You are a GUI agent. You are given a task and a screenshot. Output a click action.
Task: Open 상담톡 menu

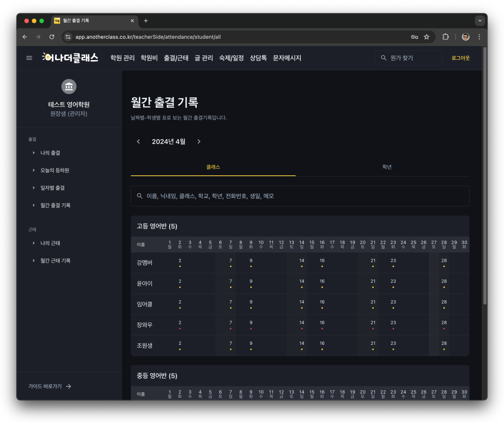[x=258, y=58]
